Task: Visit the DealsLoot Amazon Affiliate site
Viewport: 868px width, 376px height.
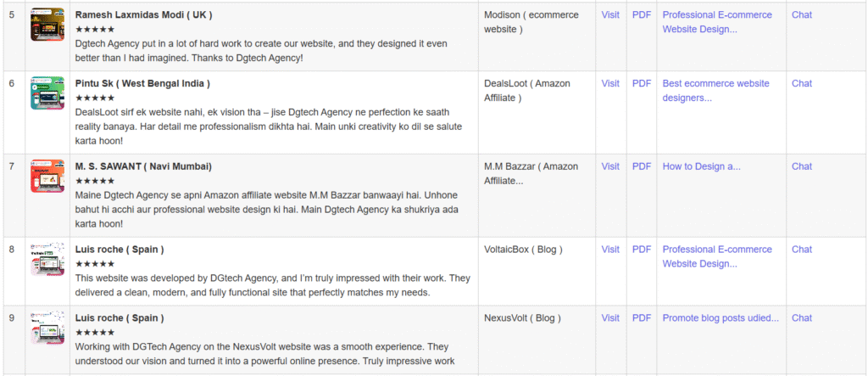Action: coord(610,84)
